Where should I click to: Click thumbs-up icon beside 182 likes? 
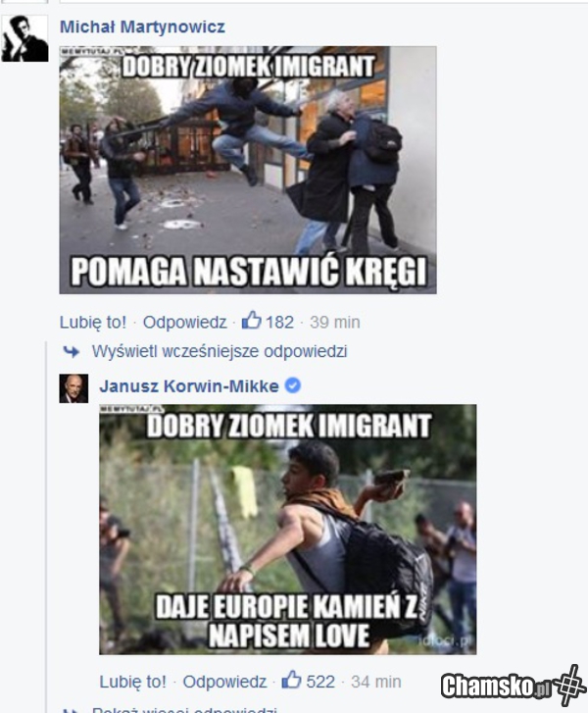click(x=251, y=320)
